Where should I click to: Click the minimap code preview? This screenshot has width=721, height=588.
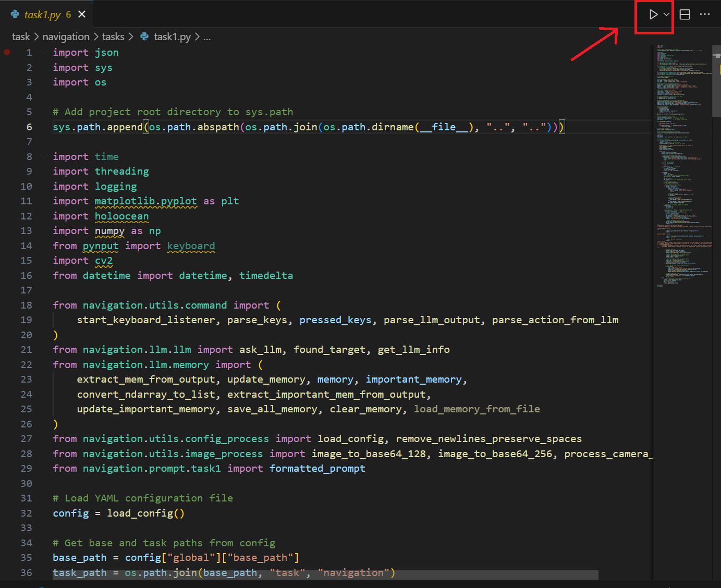680,156
